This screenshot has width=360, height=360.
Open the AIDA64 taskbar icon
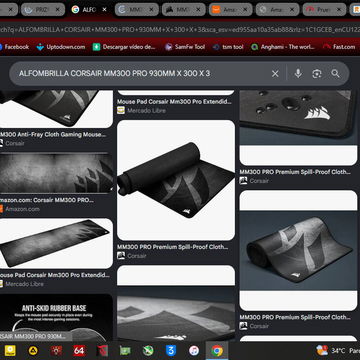(79, 351)
